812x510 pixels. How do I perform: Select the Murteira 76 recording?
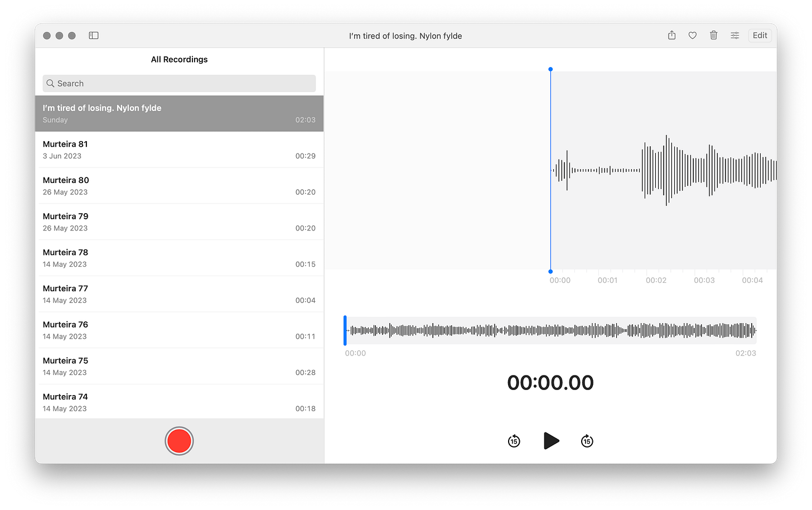(x=179, y=330)
